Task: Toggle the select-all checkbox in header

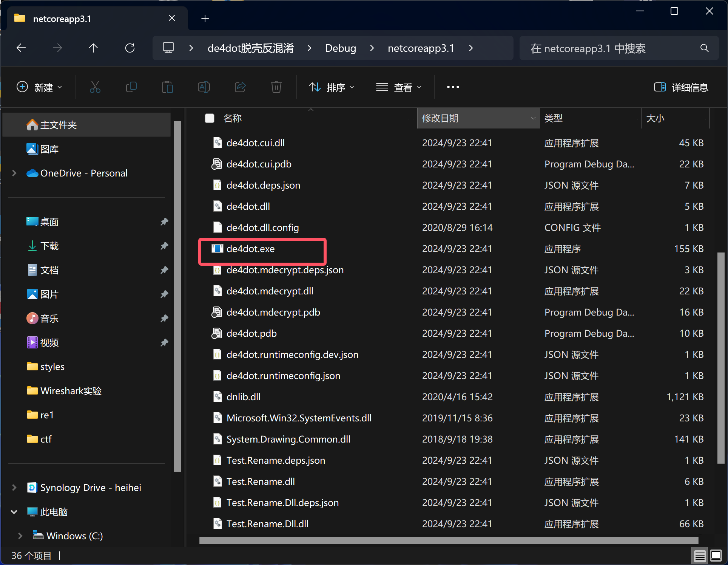Action: tap(209, 118)
